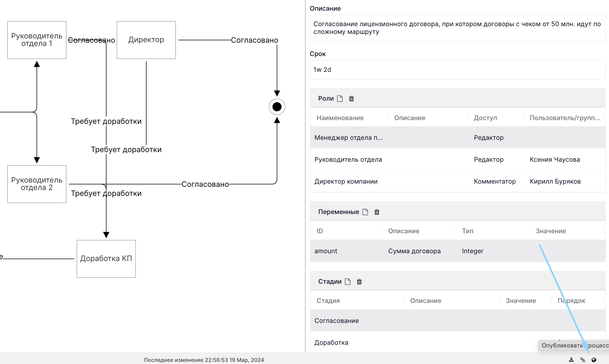Click the chain link icon in the status bar
Screen dimensions: 609x364
coord(583,360)
